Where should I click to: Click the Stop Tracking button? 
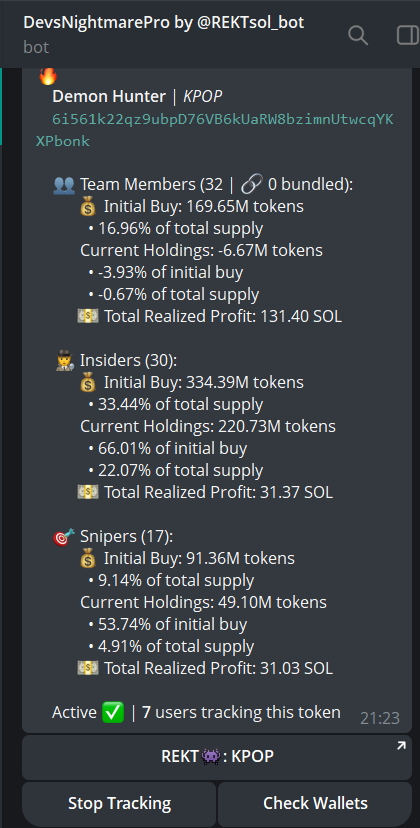tap(119, 804)
